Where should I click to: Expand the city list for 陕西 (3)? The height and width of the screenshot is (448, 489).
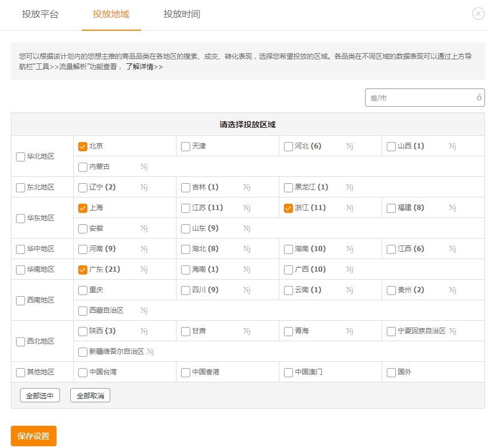coord(143,331)
